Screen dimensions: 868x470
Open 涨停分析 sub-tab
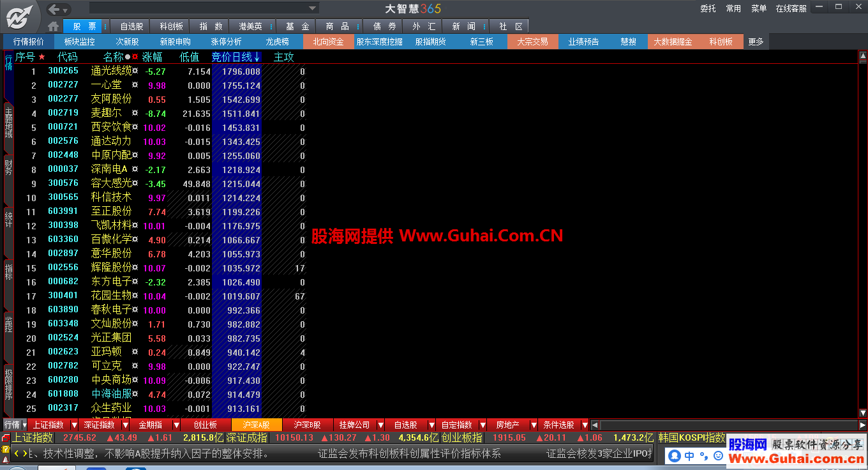[x=227, y=42]
